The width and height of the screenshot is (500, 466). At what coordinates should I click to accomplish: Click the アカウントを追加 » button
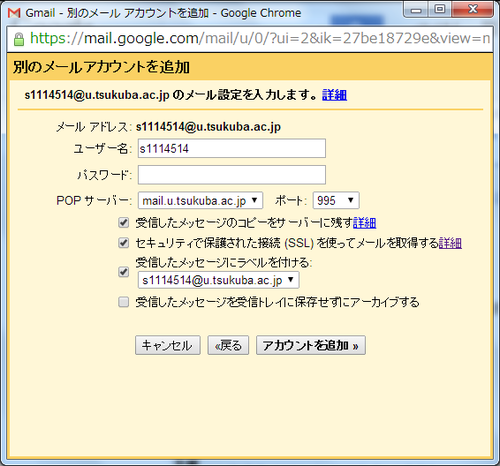pyautogui.click(x=311, y=345)
